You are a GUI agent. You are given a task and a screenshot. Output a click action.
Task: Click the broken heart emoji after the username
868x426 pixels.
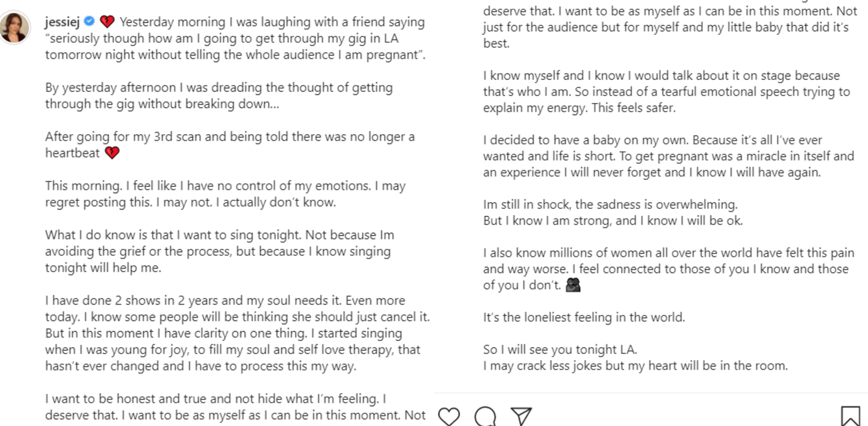107,23
